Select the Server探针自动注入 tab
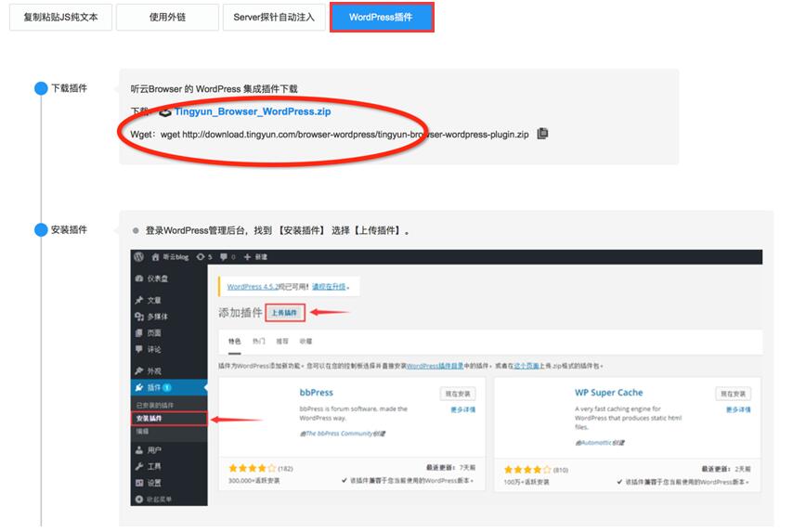The width and height of the screenshot is (793, 532). click(x=274, y=18)
